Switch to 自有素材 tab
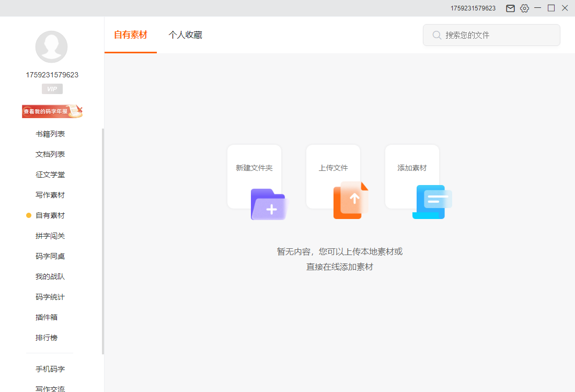This screenshot has width=575, height=392. click(131, 35)
